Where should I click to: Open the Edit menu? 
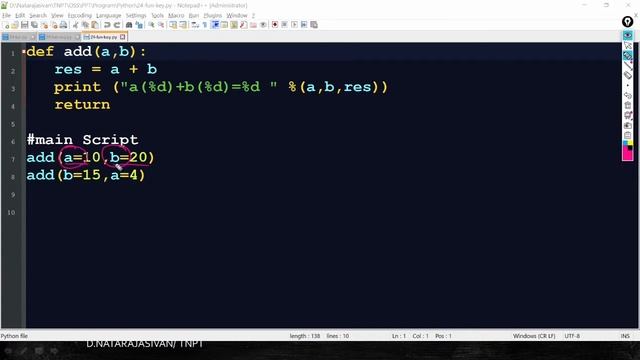tap(20, 16)
